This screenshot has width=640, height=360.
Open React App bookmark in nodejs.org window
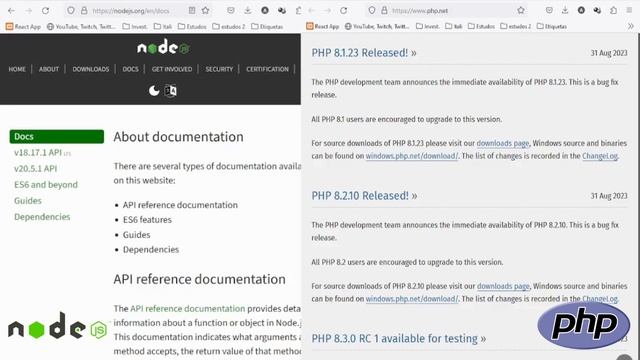[23, 27]
